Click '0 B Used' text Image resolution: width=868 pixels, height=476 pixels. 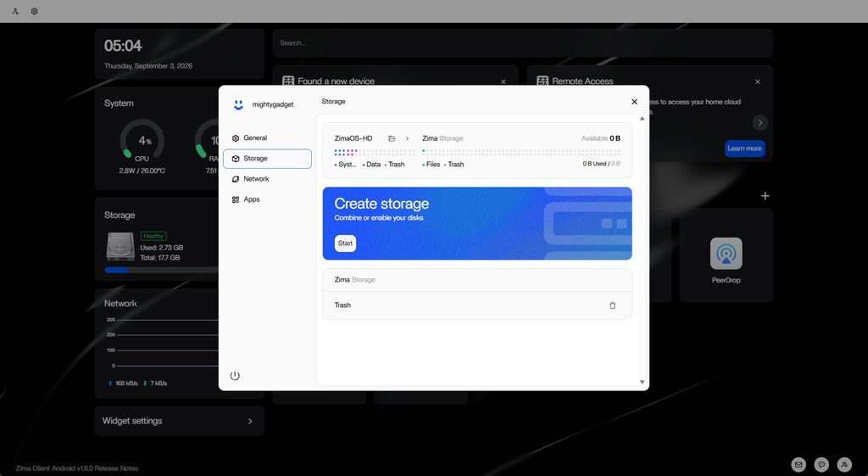point(594,164)
